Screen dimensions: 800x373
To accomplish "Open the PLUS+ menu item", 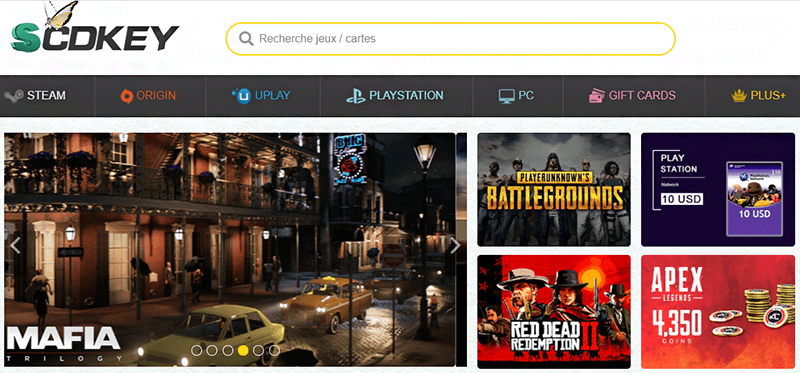I will tap(768, 95).
